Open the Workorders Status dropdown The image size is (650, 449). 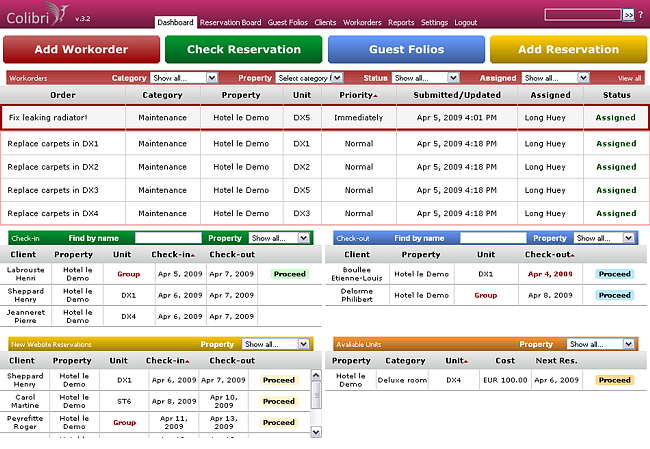point(426,78)
